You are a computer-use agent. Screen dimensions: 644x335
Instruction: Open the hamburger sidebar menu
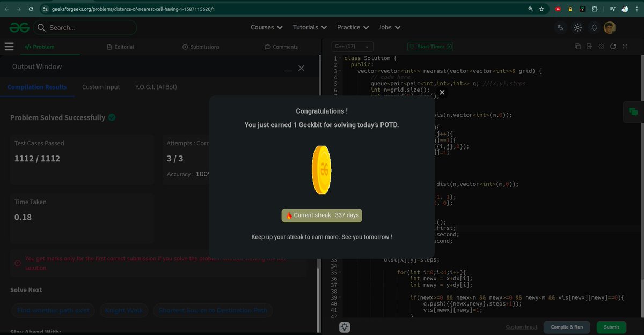(9, 47)
